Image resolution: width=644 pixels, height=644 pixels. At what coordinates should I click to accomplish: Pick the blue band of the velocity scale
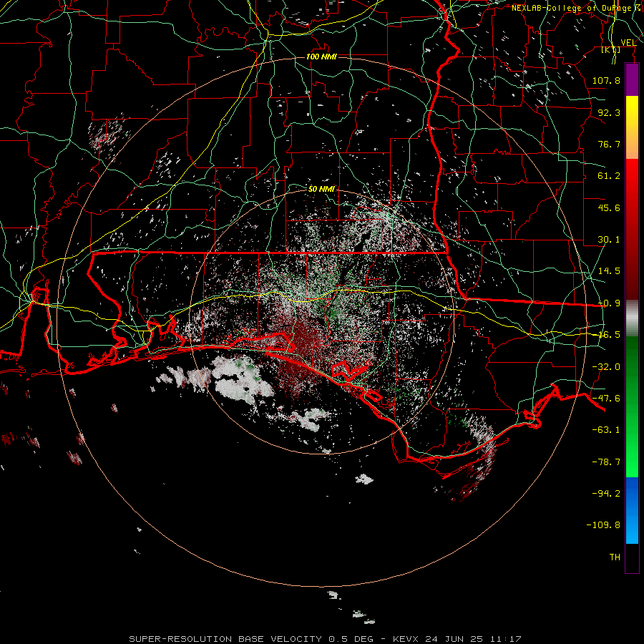coord(632,510)
